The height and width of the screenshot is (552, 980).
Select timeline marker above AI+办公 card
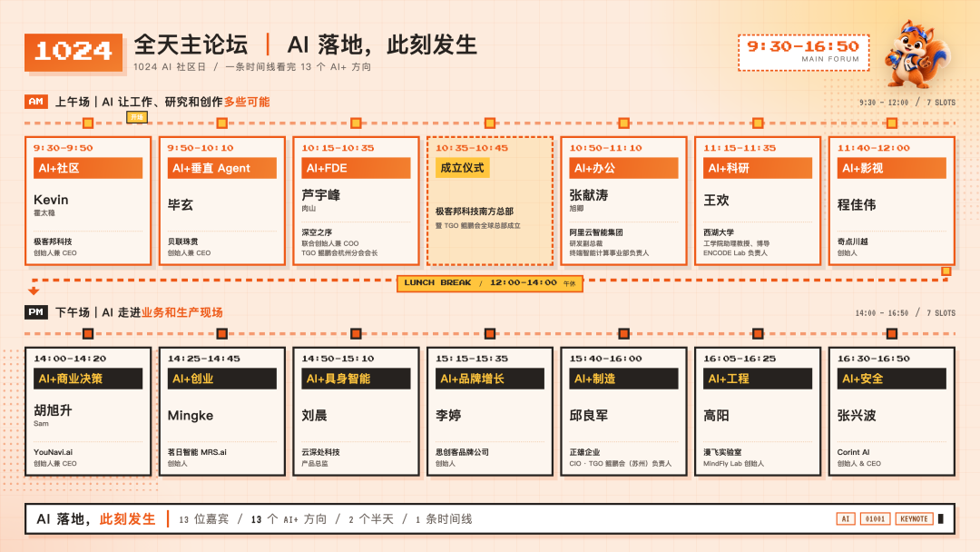pos(623,123)
